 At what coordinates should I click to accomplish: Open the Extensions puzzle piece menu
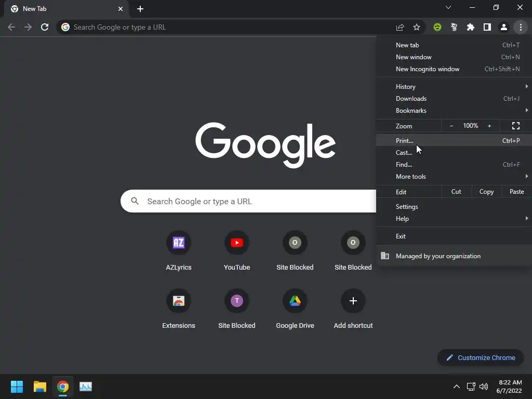[471, 27]
